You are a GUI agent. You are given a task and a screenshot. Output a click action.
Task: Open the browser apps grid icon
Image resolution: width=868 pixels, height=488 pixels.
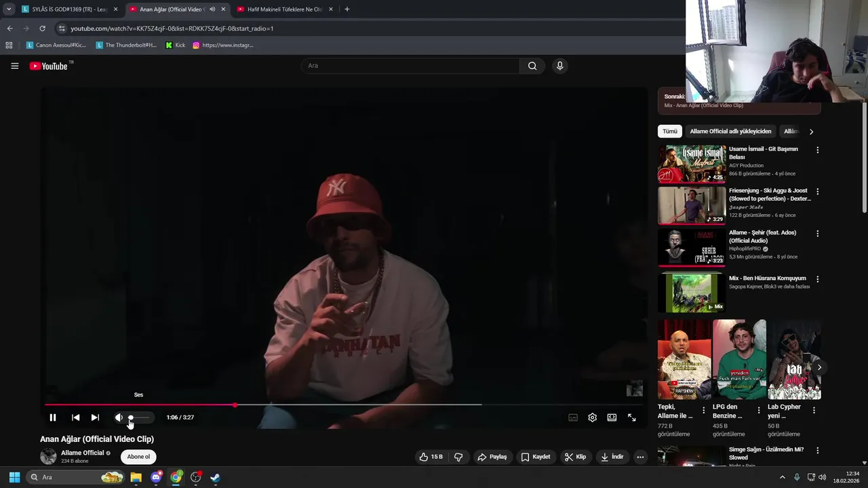tap(9, 45)
